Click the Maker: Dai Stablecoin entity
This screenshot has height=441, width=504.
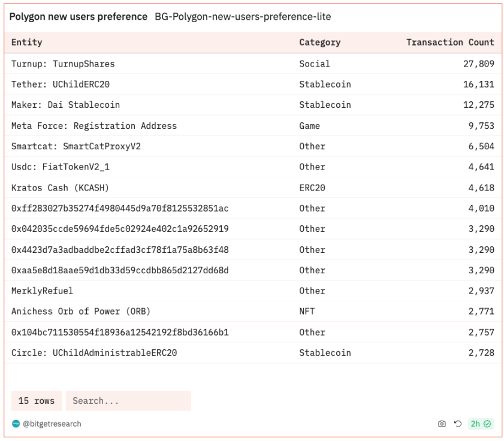click(x=65, y=105)
